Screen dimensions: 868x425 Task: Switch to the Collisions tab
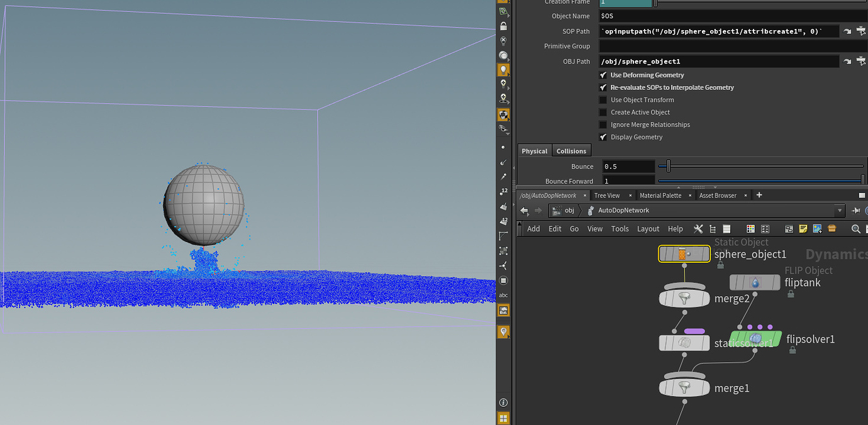click(570, 150)
